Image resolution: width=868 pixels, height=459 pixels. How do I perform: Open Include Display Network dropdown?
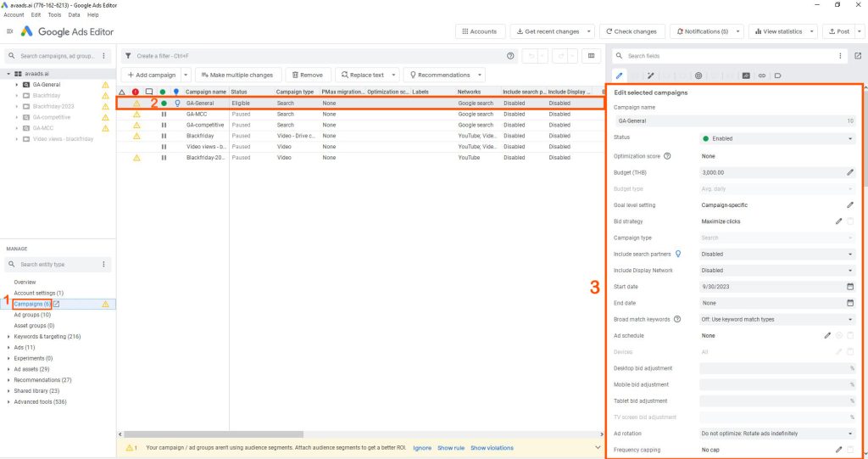(x=778, y=271)
